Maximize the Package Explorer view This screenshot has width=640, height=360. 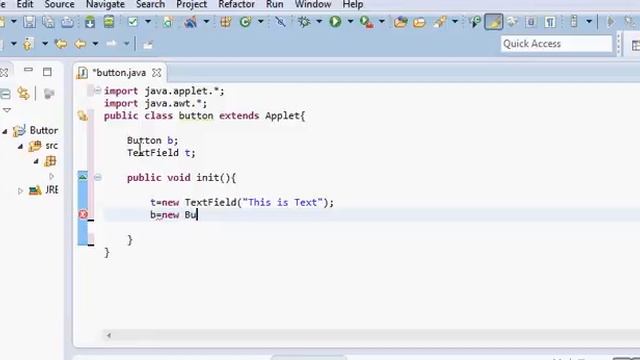pyautogui.click(x=47, y=72)
